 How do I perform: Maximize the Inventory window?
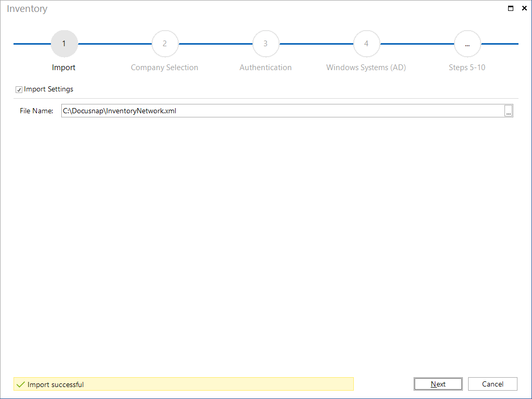(x=510, y=8)
